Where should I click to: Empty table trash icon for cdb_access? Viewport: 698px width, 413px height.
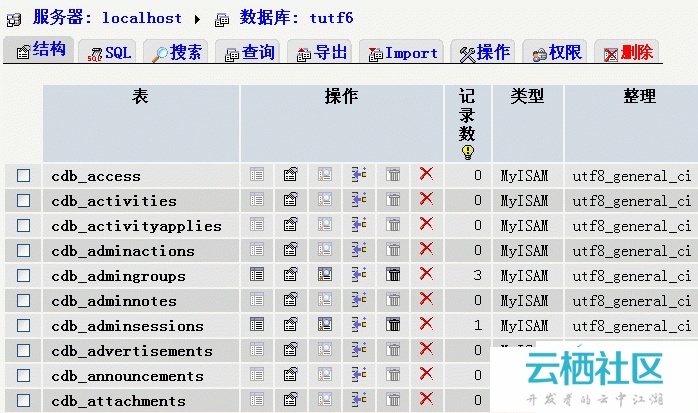(x=393, y=174)
